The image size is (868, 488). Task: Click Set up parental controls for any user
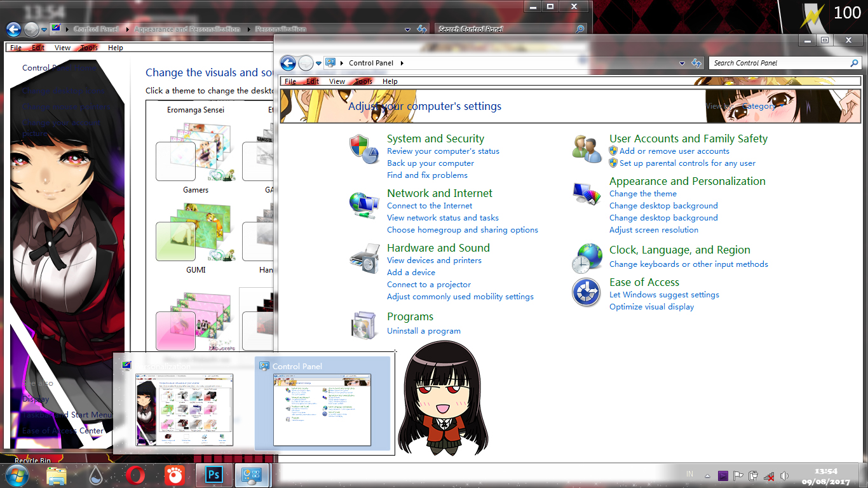click(688, 163)
